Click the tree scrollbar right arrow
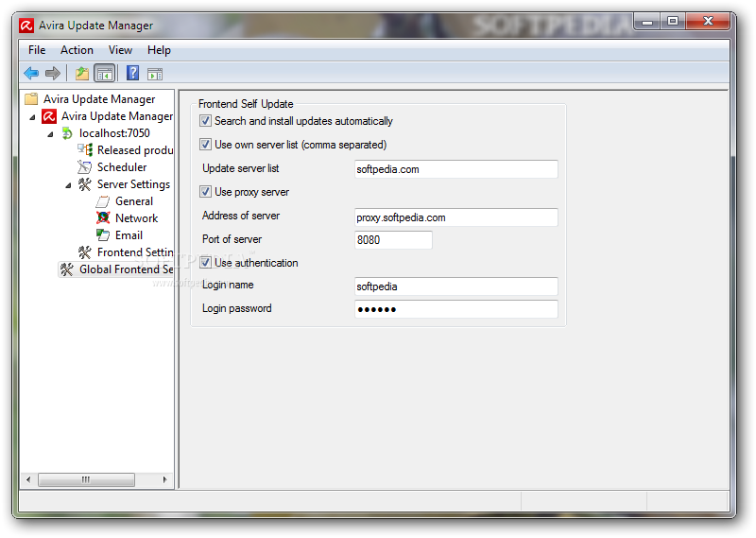 pos(164,479)
